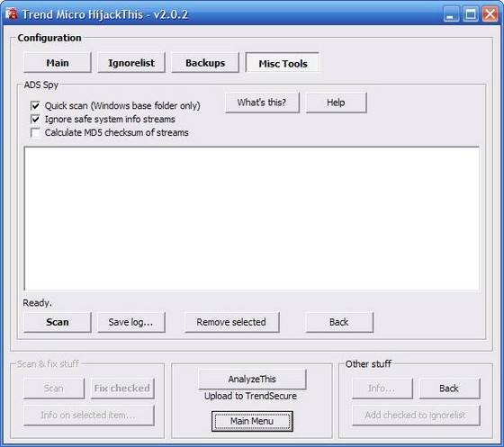Click Save log... button
Viewport: 504px width, 447px height.
tap(131, 322)
